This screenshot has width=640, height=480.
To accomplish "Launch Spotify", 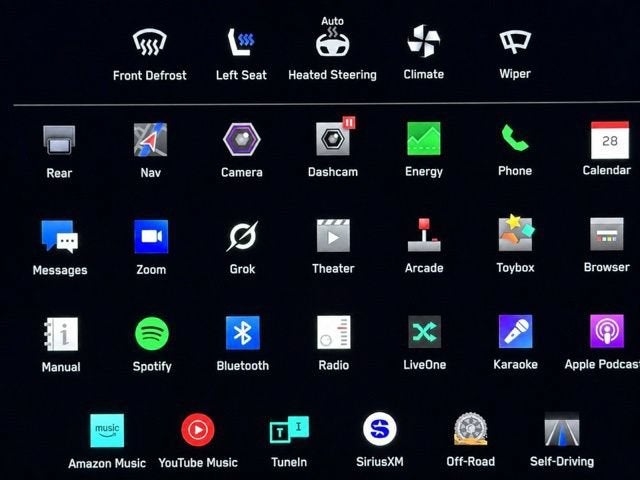I will (x=152, y=333).
